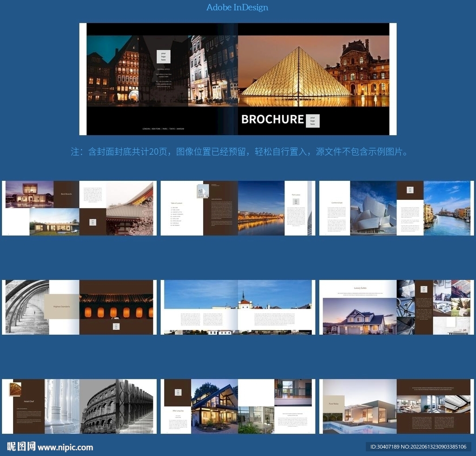
Task: Open the Venice canal photo
Action: (x=447, y=208)
